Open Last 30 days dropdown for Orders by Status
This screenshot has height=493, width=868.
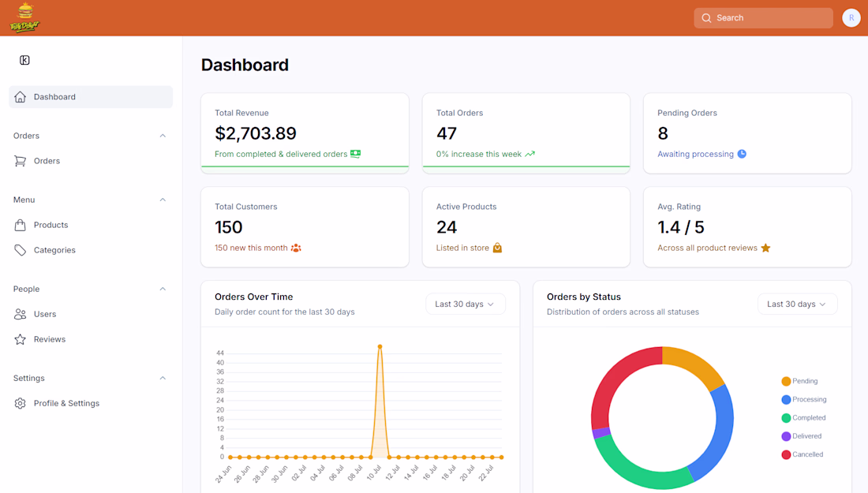pyautogui.click(x=797, y=304)
